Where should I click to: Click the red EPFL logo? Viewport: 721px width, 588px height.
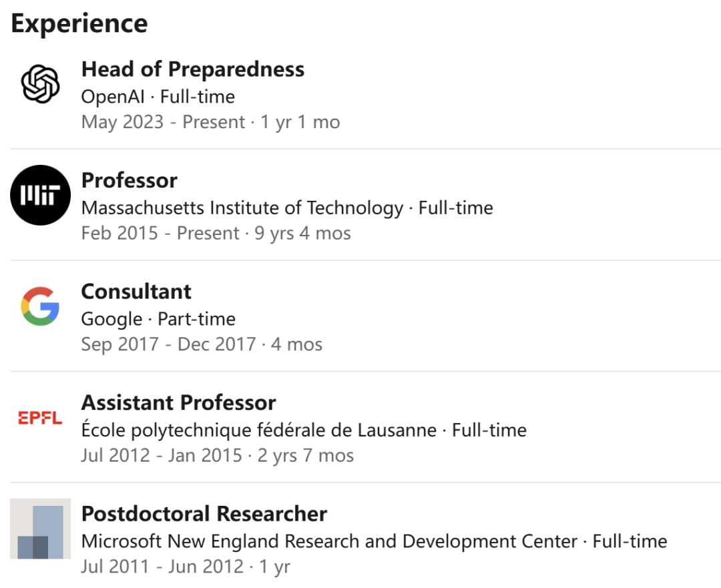[40, 418]
